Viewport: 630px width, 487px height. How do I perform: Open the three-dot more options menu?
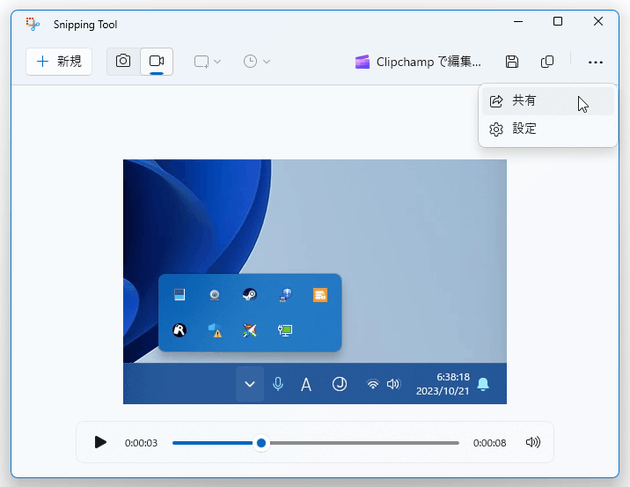(x=595, y=62)
